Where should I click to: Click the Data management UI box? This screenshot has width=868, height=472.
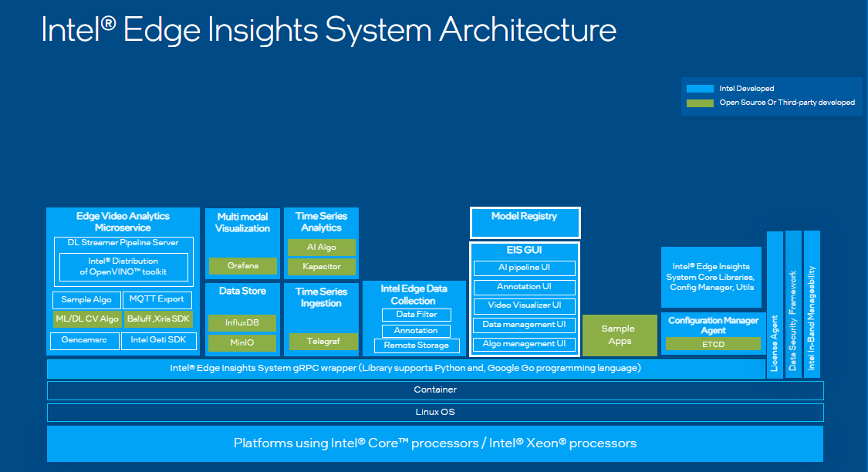tap(524, 325)
